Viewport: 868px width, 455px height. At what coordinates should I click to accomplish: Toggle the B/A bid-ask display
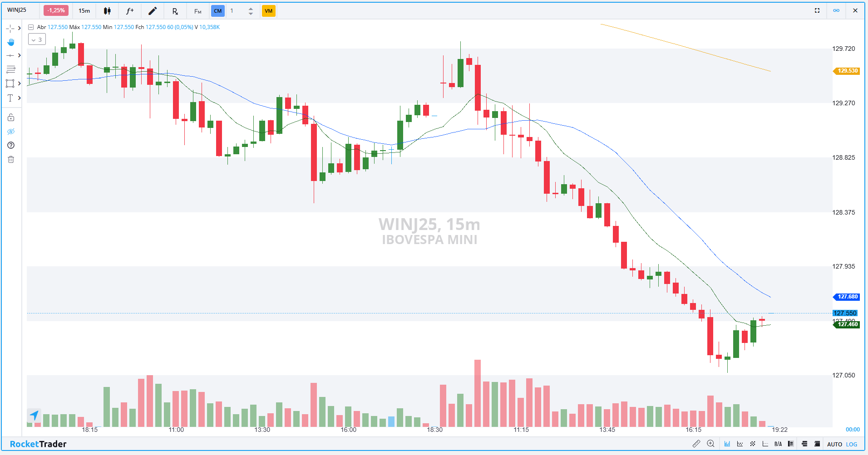778,444
